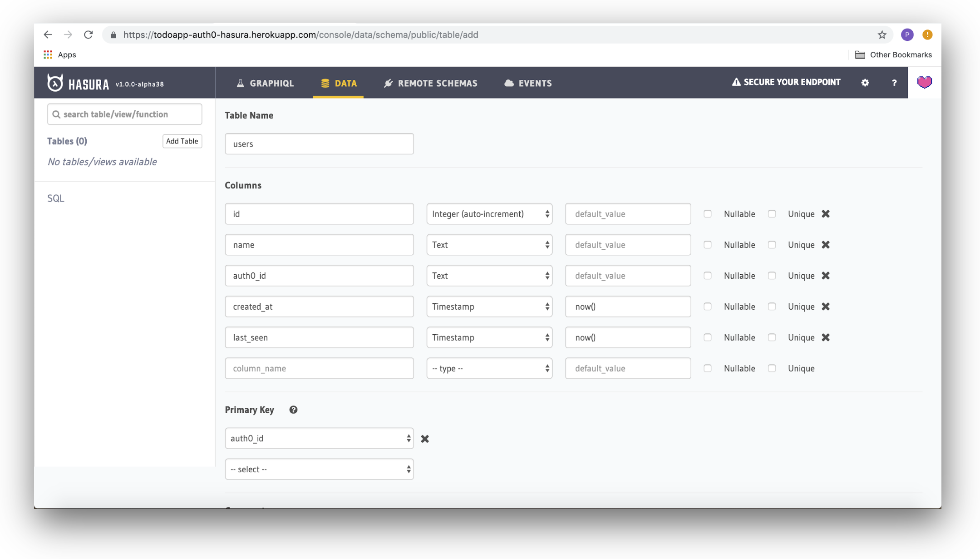980x559 pixels.
Task: Click the help question mark icon
Action: click(894, 82)
